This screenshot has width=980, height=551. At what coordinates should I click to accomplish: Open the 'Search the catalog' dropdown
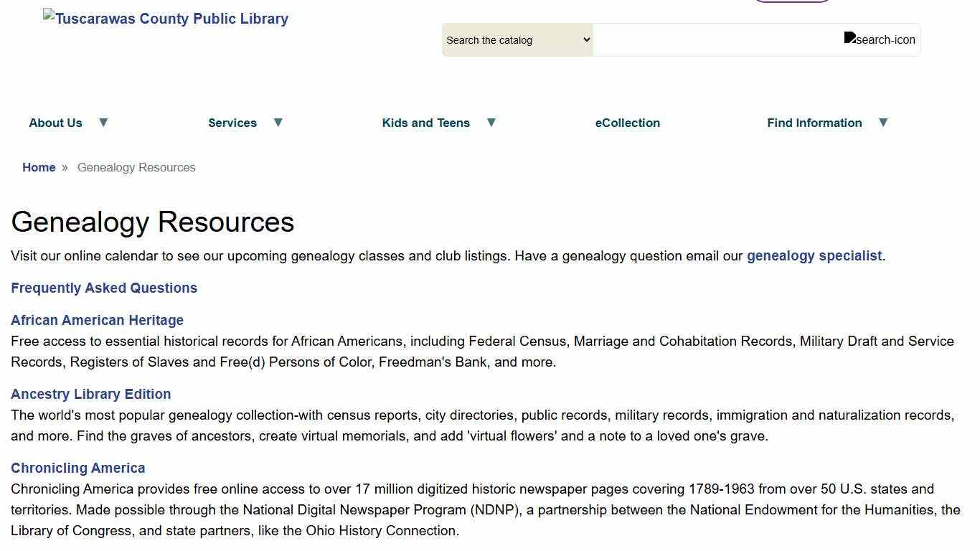[x=517, y=39]
